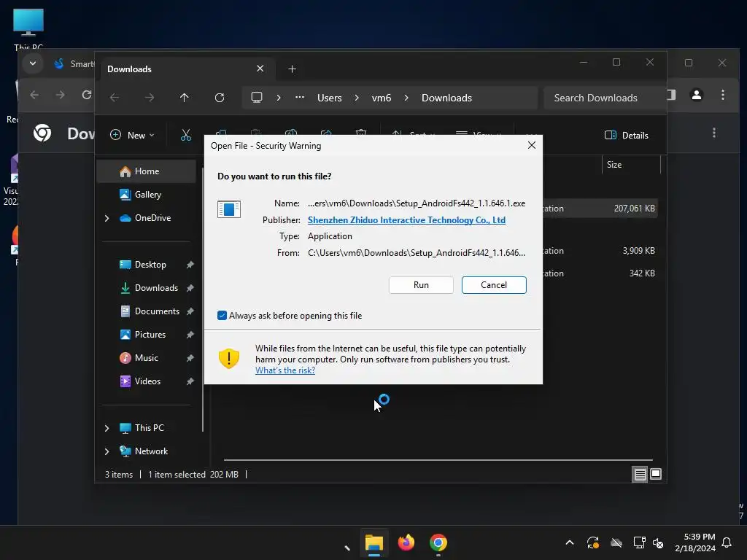
Task: Close the Open File Security Warning dialog
Action: tap(532, 145)
